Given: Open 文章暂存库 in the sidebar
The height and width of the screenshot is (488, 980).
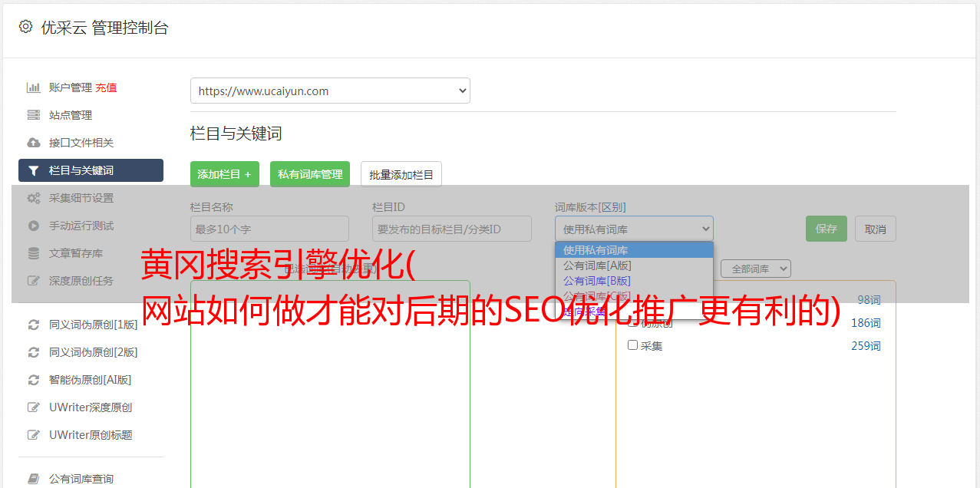Looking at the screenshot, I should 76,253.
